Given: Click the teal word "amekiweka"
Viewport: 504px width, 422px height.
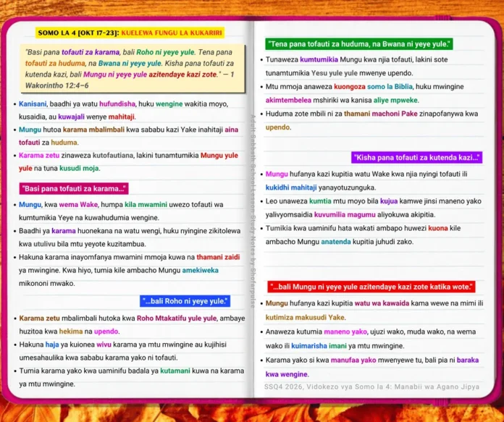Looking at the screenshot, I should point(201,270).
